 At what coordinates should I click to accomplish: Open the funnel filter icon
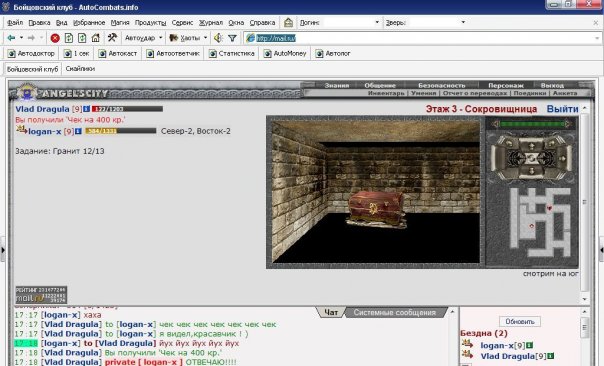click(232, 38)
